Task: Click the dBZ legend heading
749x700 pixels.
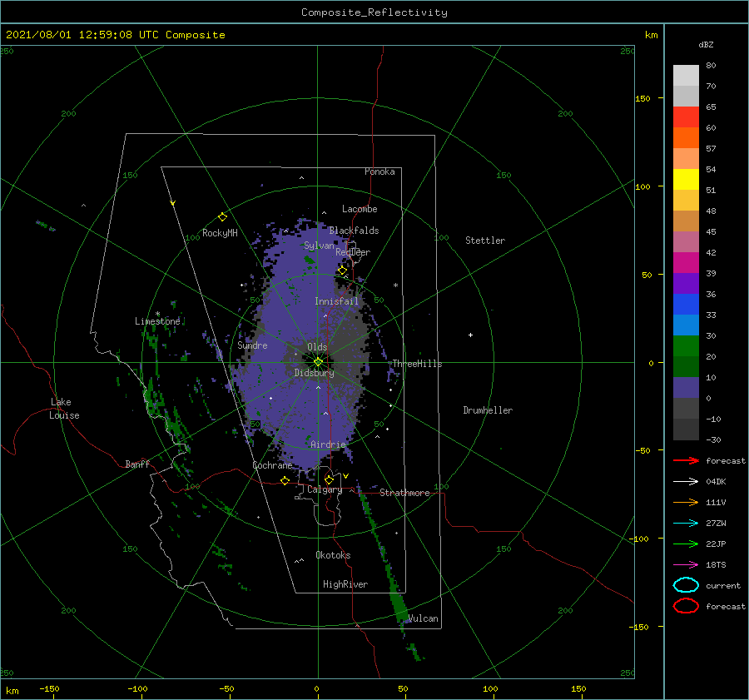Action: (706, 44)
